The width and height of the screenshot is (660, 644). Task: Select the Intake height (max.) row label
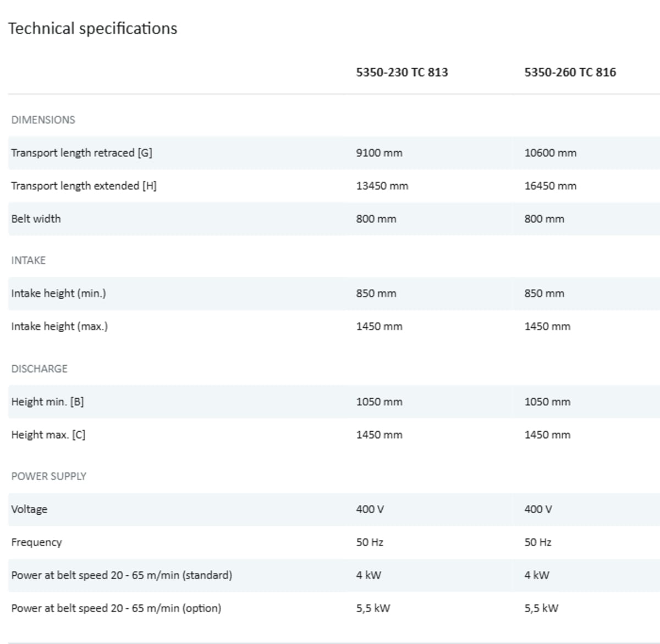coord(59,327)
